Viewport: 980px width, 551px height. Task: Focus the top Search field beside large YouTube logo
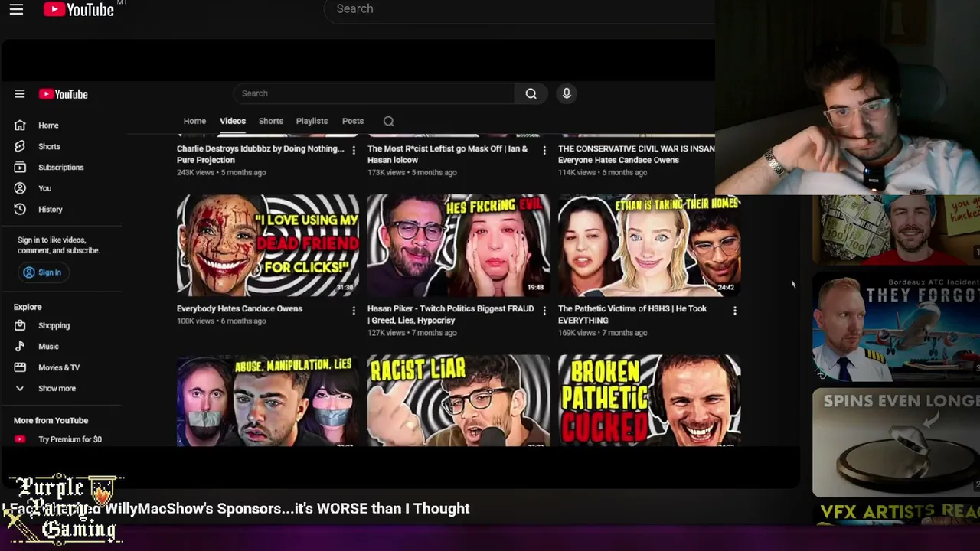(x=519, y=9)
